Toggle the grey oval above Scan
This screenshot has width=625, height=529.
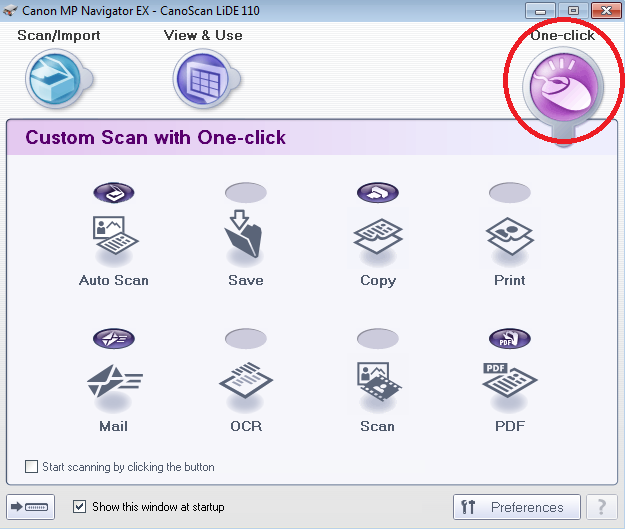(x=377, y=338)
